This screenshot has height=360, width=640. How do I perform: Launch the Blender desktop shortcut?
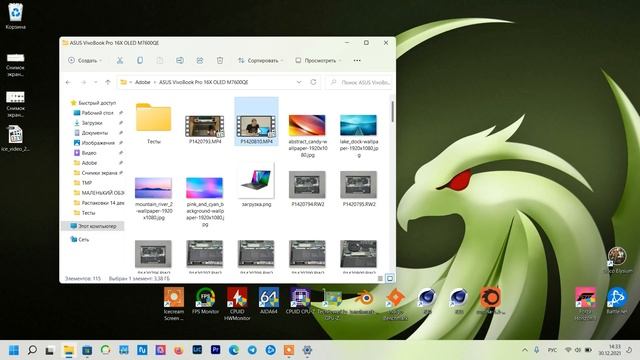(x=363, y=301)
